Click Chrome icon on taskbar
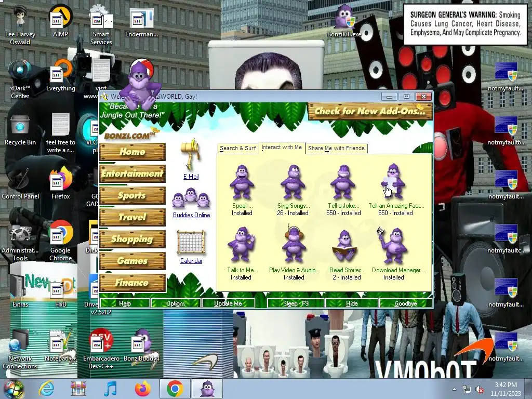532x399 pixels. 175,389
